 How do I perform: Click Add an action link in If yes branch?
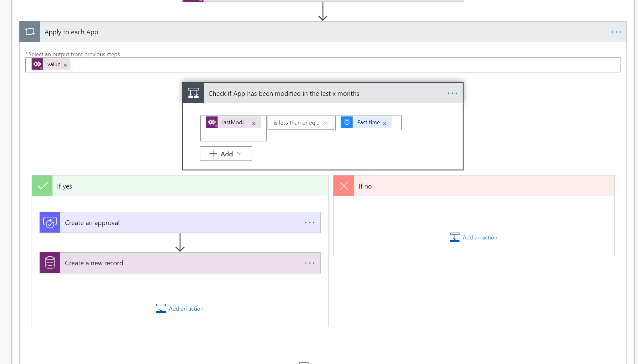(186, 308)
